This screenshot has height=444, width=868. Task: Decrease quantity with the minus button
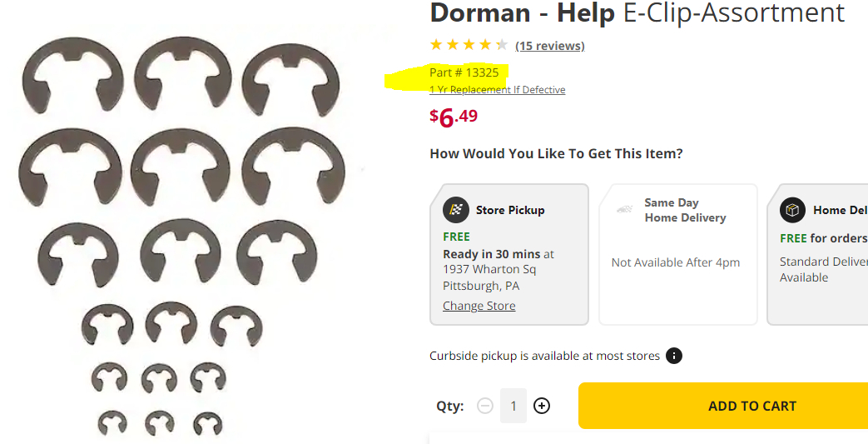tap(485, 406)
